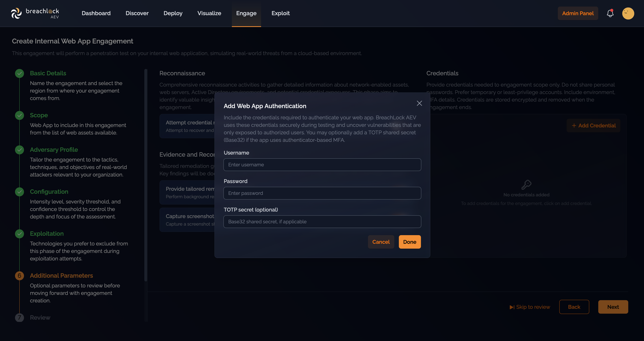The width and height of the screenshot is (644, 341).
Task: Open the Discover tab
Action: (x=137, y=13)
